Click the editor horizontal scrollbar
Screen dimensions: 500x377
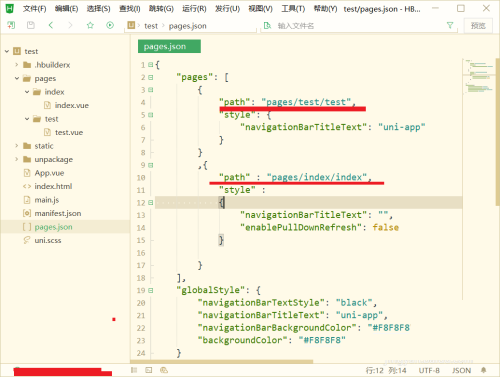click(x=222, y=362)
